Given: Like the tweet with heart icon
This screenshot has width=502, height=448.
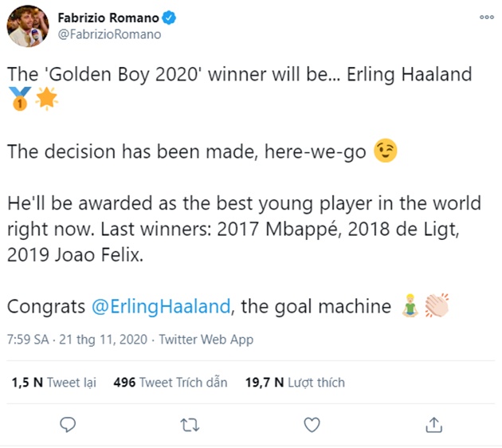Looking at the screenshot, I should coord(312,424).
